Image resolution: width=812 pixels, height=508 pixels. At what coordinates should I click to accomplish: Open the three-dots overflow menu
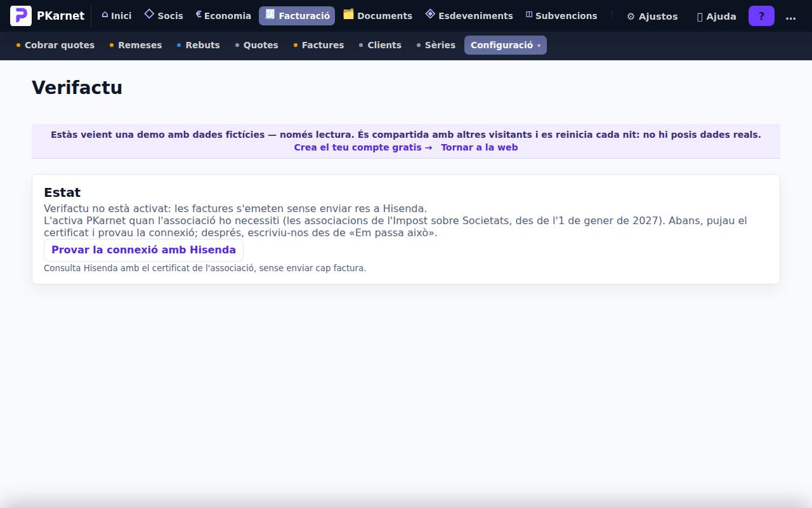[x=790, y=17]
